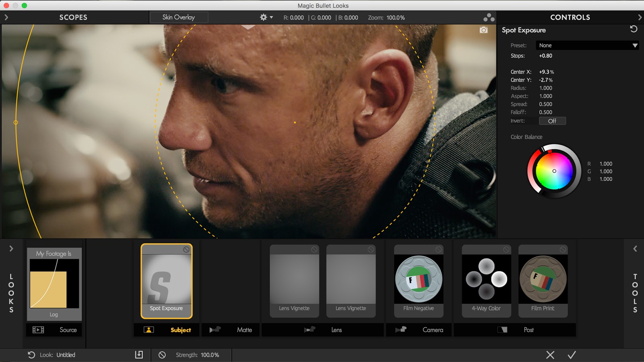Select the first Lens Vignette card
The image size is (644, 362).
point(295,281)
